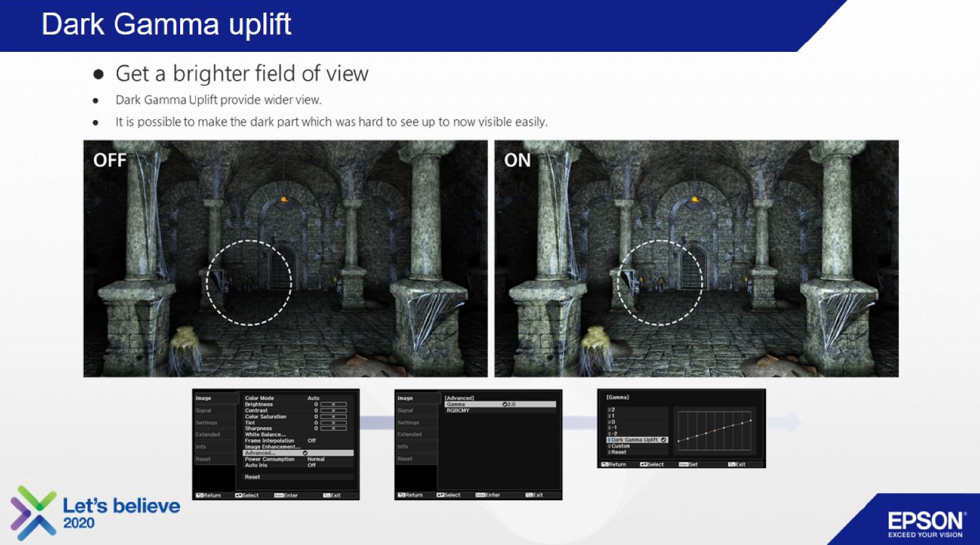The width and height of the screenshot is (980, 545).
Task: Click the Brightness slider bar
Action: tap(333, 404)
